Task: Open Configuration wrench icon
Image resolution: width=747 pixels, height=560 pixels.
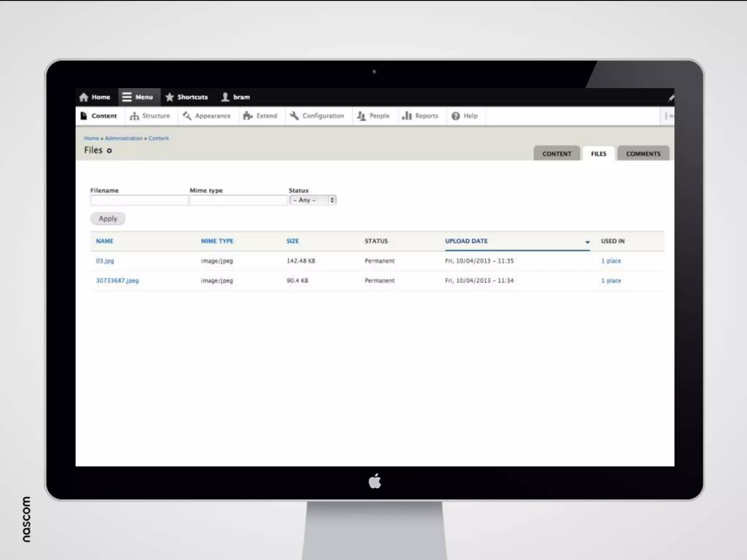Action: (x=294, y=116)
